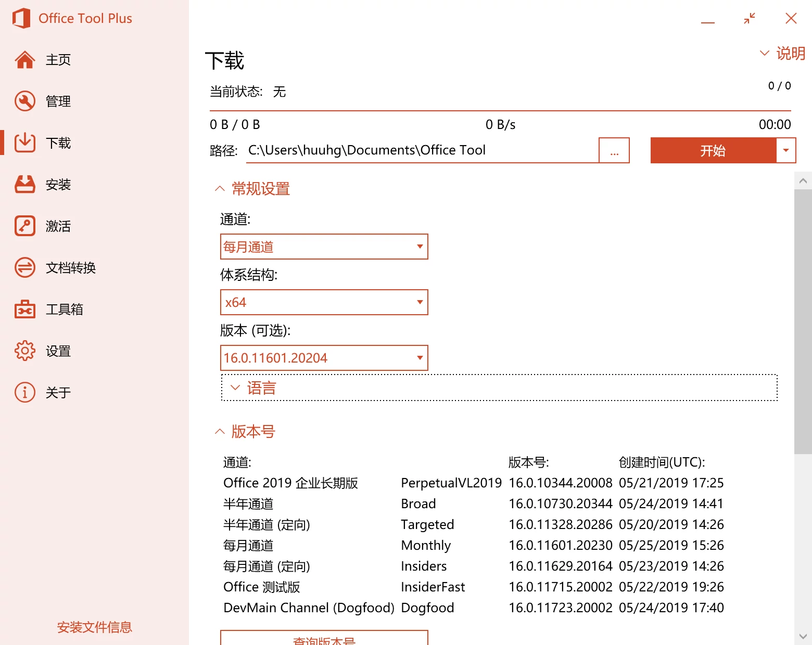Image resolution: width=812 pixels, height=645 pixels.
Task: Click the download path input field
Action: click(x=422, y=150)
